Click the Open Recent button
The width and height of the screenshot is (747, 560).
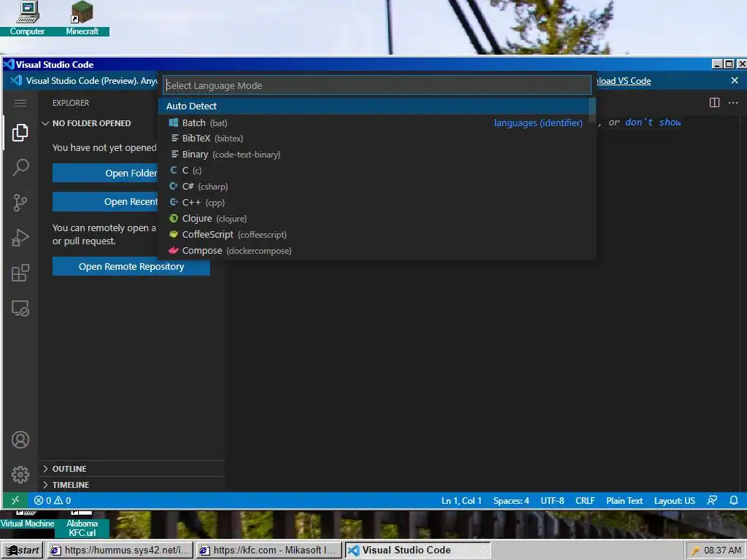point(105,202)
